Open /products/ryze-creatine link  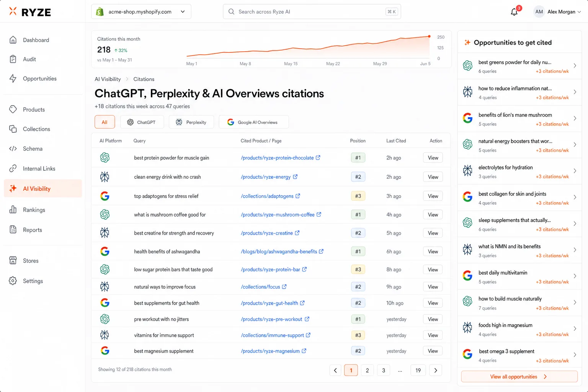click(267, 233)
